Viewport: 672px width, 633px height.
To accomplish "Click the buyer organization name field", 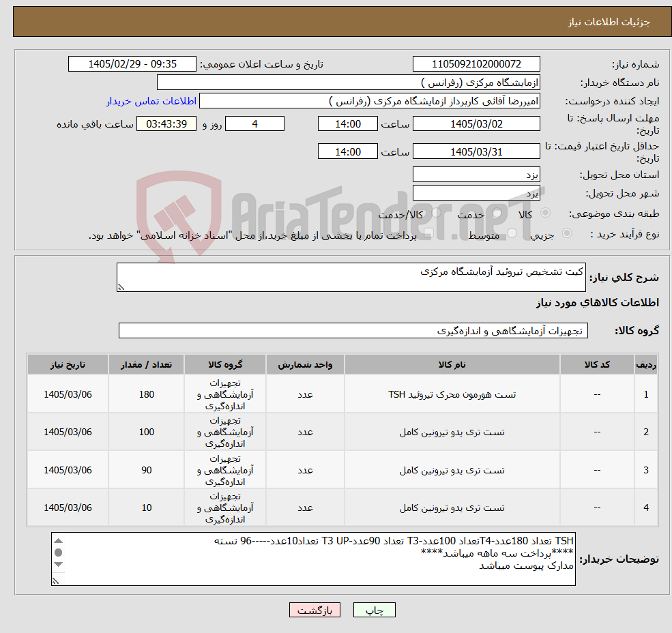I will 349,83.
